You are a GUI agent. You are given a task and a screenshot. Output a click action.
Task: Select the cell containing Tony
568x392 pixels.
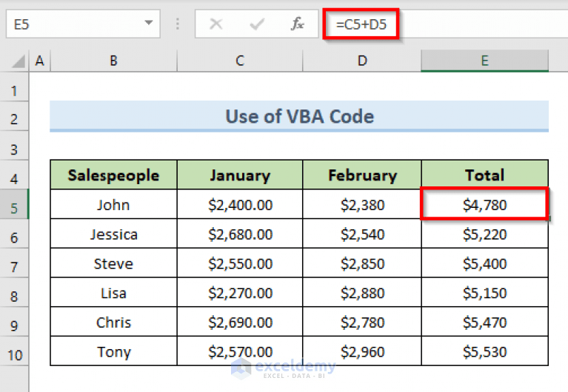coord(113,351)
